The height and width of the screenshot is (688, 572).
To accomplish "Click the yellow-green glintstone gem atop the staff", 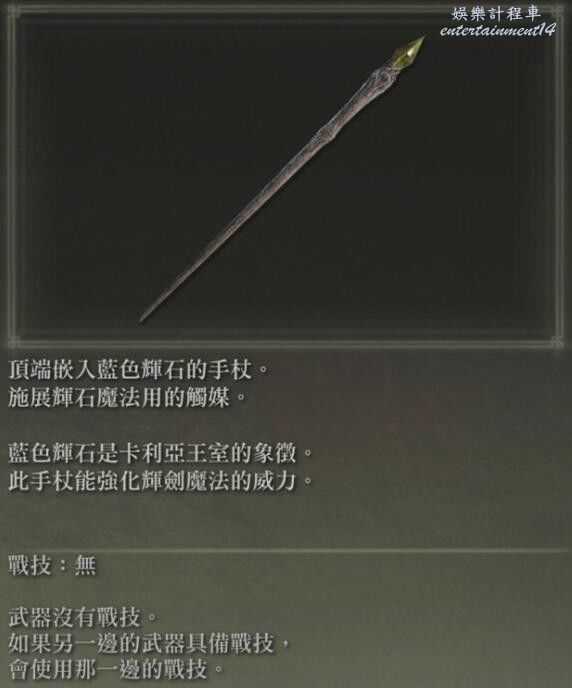I will 410,53.
